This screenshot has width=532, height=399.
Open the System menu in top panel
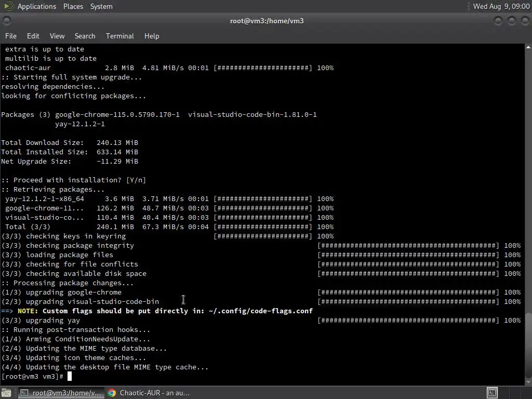point(101,6)
